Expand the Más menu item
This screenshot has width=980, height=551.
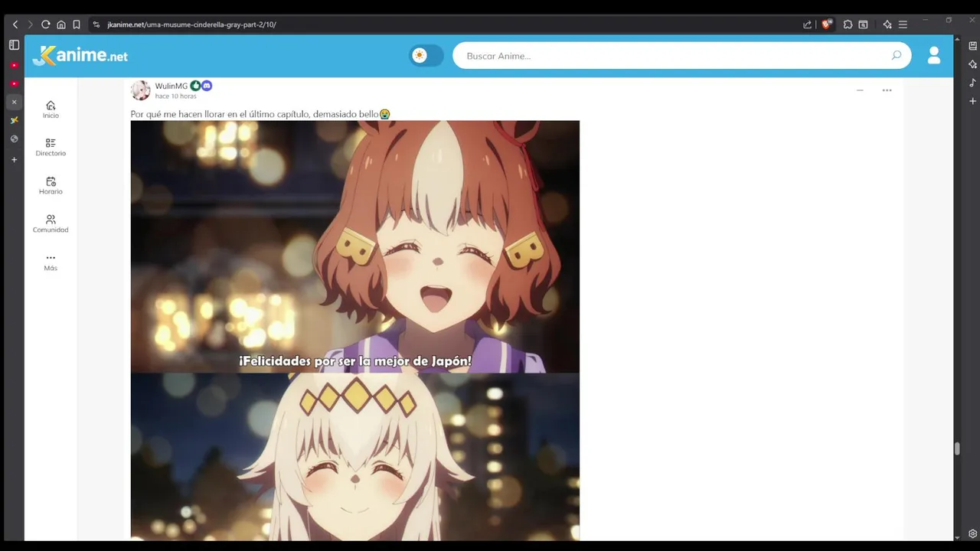(x=51, y=262)
